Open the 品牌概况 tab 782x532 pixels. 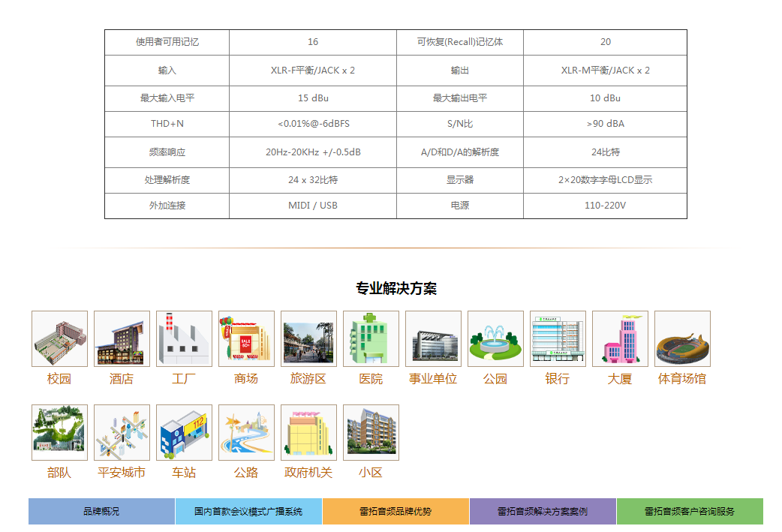101,512
